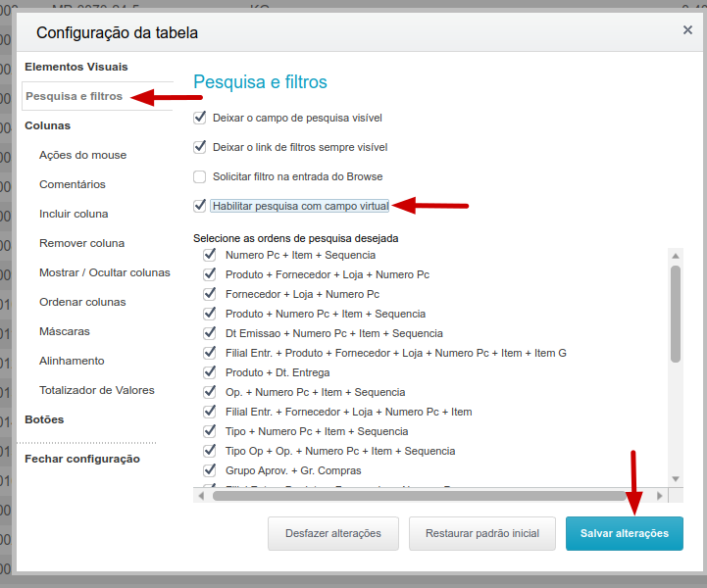Click the horizontal scrollbar left arrow

pos(201,496)
